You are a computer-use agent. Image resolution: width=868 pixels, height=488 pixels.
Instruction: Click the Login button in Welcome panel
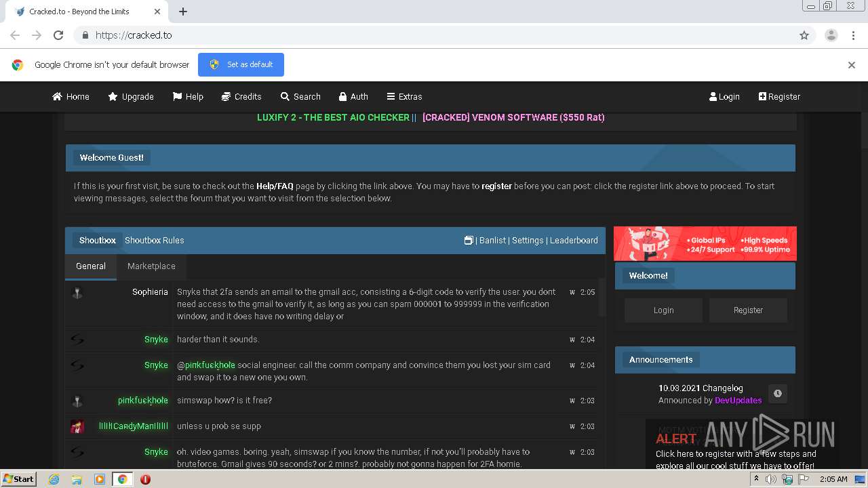(663, 310)
